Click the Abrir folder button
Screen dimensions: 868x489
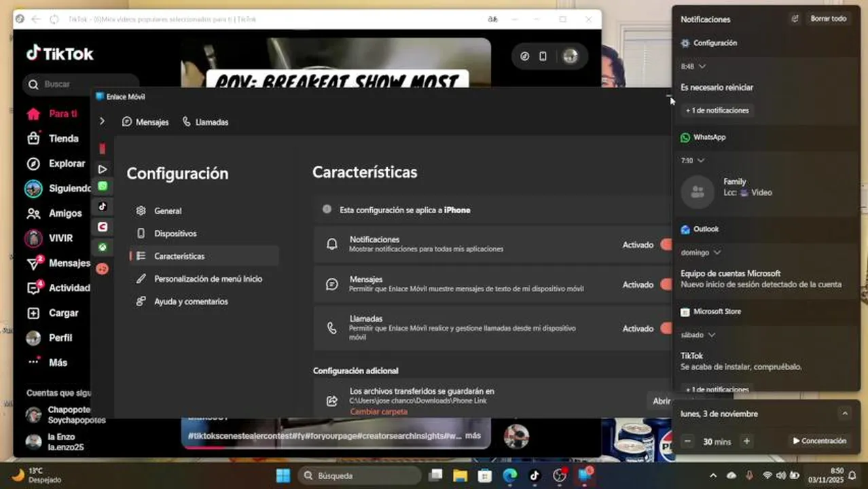tap(660, 401)
